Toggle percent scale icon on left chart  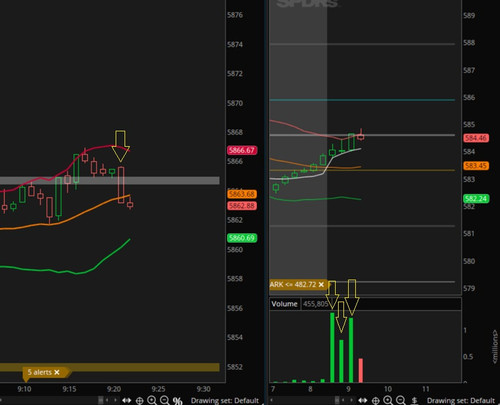pyautogui.click(x=177, y=401)
